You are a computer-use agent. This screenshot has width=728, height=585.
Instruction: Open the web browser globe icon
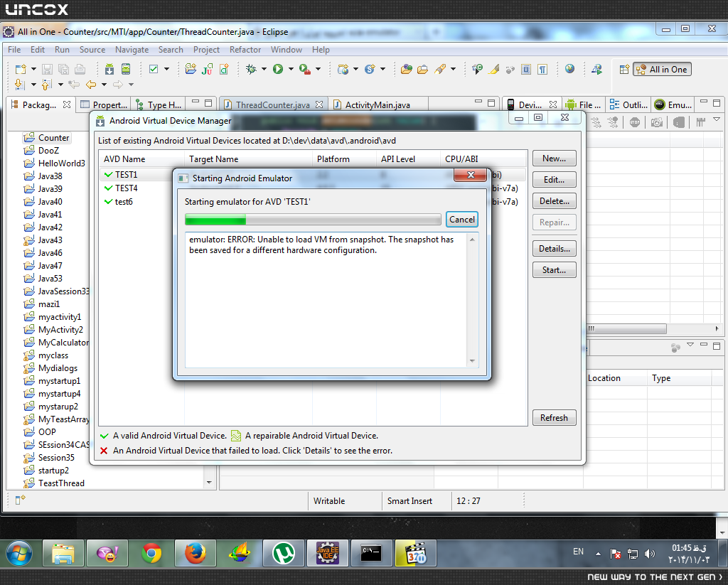click(569, 69)
